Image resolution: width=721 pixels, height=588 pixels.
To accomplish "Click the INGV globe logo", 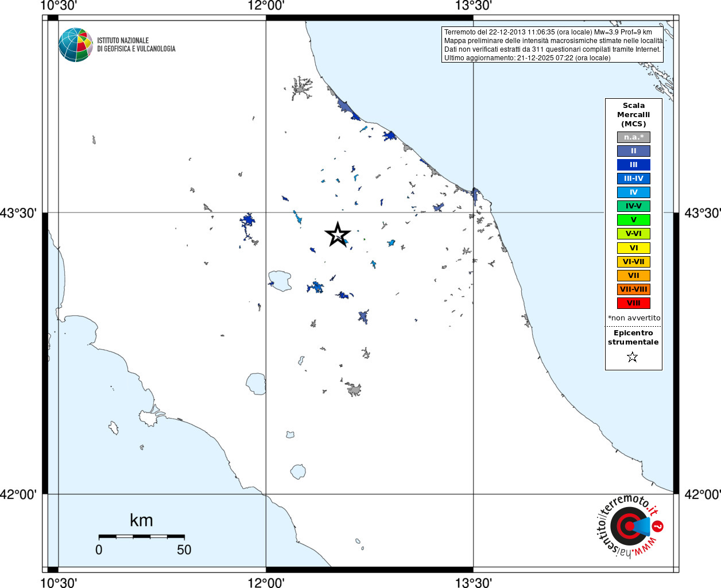I will (76, 45).
